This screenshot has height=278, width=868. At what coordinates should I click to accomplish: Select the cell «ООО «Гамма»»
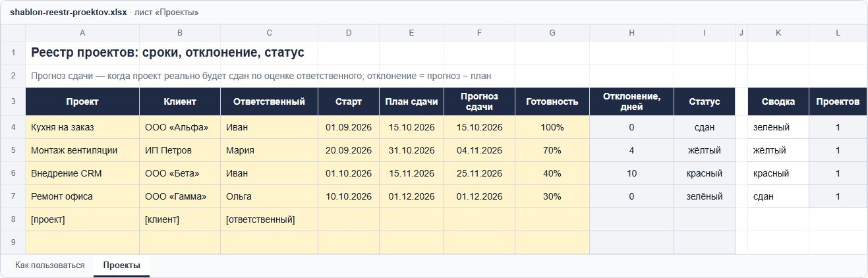180,196
